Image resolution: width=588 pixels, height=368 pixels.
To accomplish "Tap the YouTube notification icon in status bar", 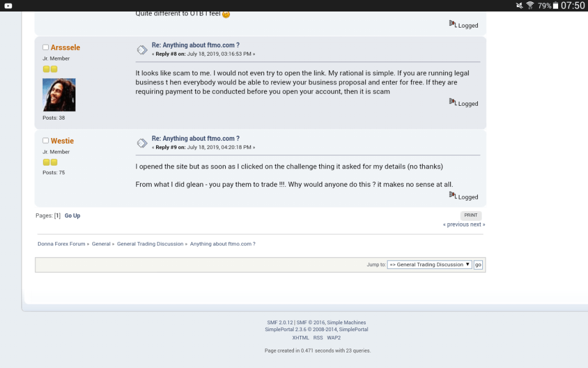I will (8, 6).
